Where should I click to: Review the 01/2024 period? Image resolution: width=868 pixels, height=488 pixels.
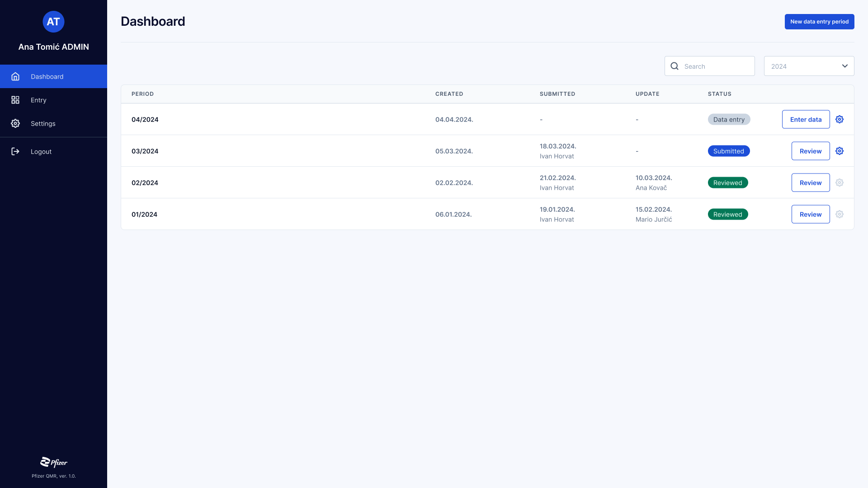point(811,214)
